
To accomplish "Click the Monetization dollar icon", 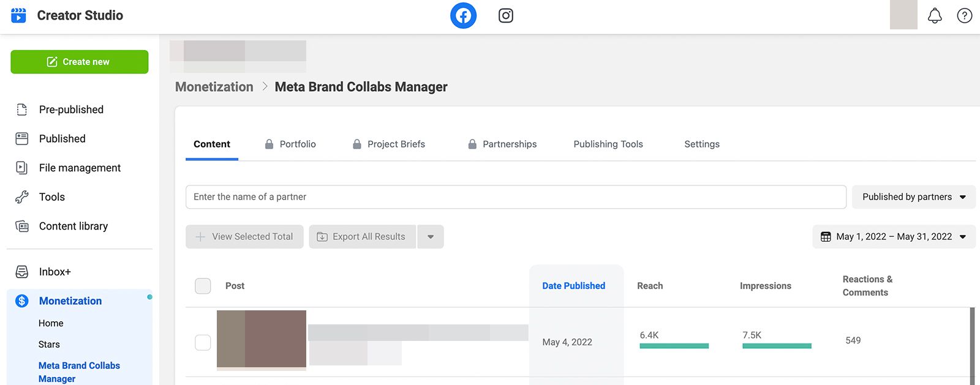I will (x=22, y=301).
